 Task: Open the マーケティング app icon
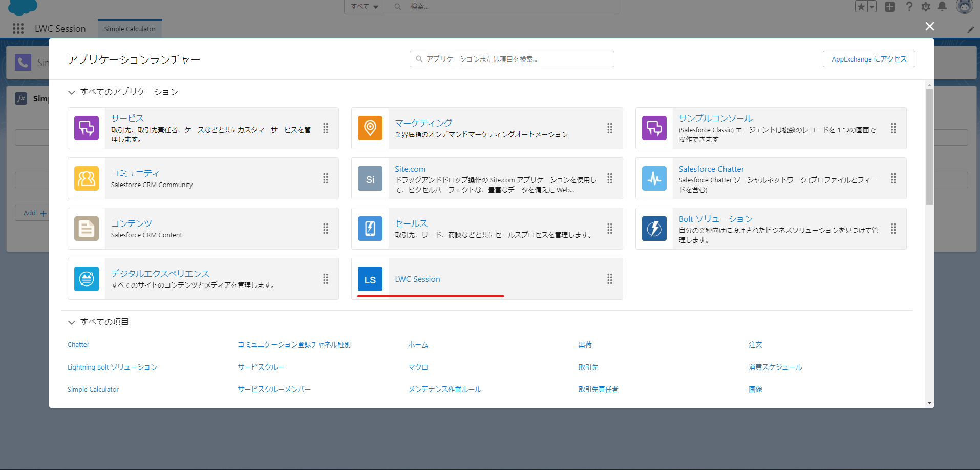(370, 128)
